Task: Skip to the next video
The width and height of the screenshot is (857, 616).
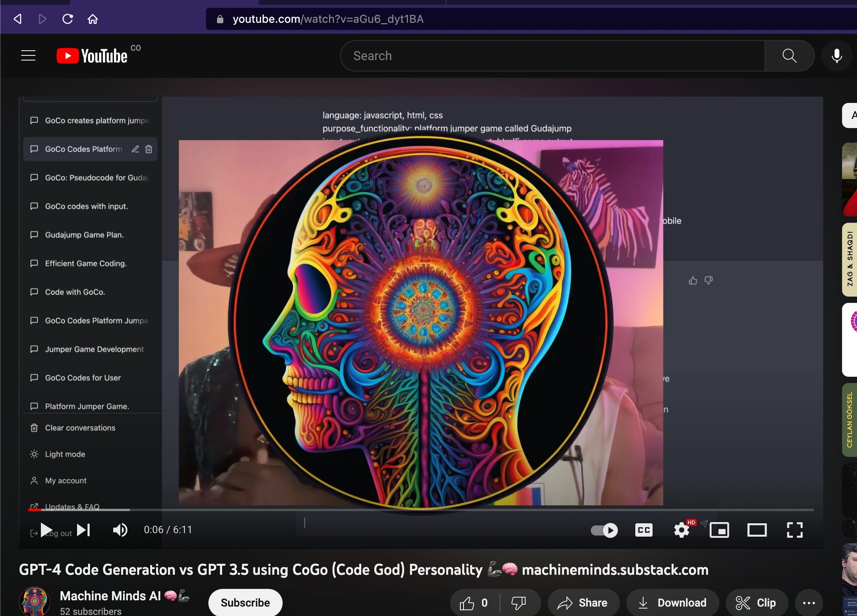Action: 83,530
